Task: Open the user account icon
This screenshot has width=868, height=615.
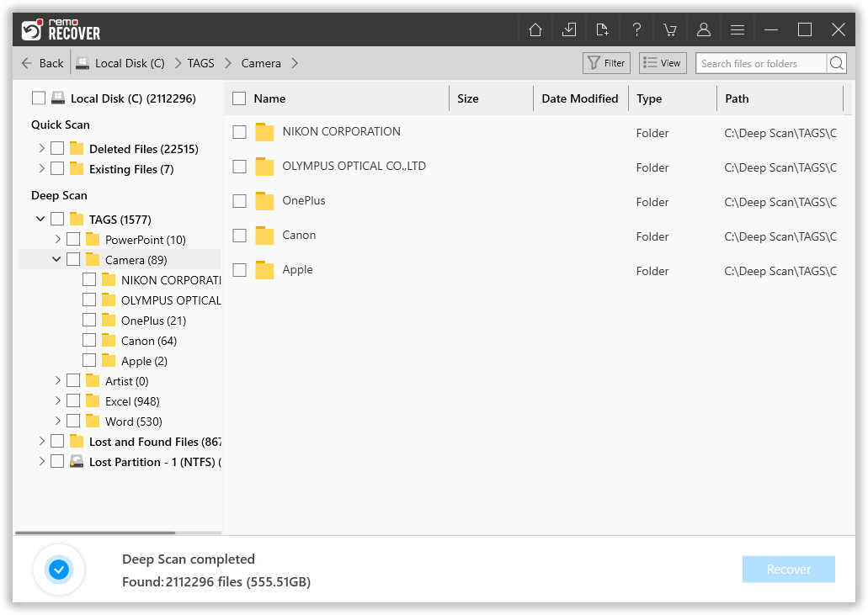Action: pyautogui.click(x=704, y=29)
